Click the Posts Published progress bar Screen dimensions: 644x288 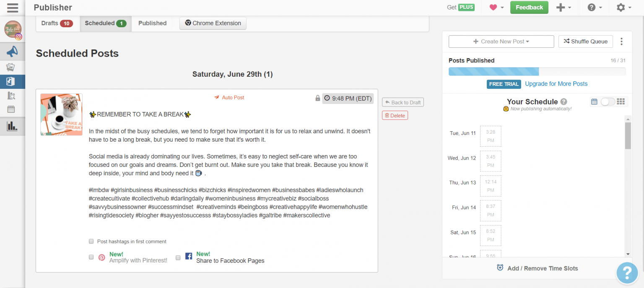point(537,71)
